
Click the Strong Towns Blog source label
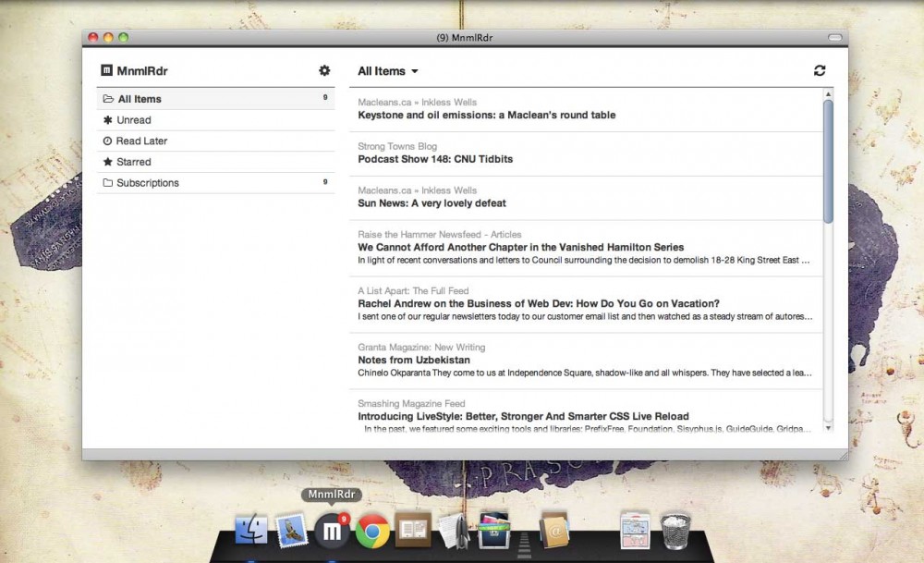pyautogui.click(x=397, y=146)
